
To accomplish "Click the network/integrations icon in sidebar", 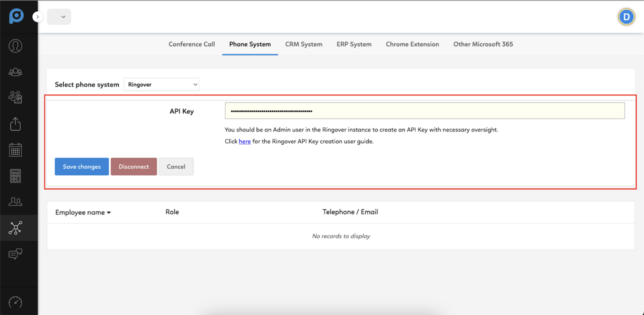I will point(15,227).
